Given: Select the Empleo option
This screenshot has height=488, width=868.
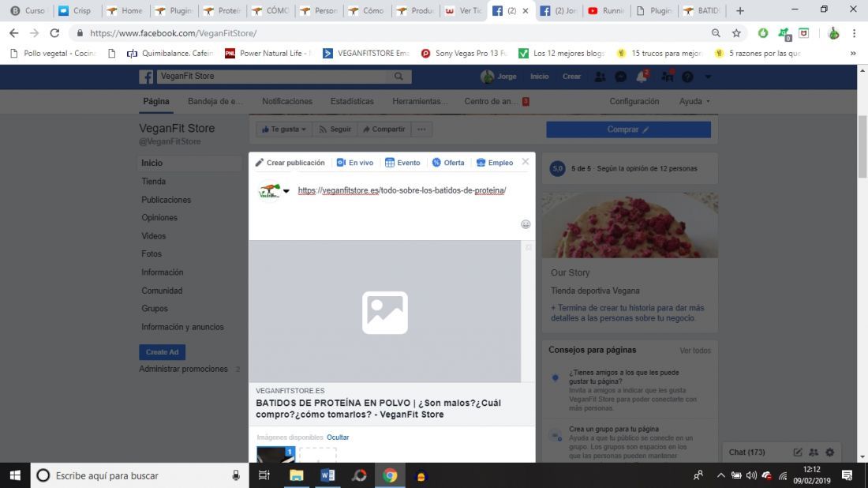Looking at the screenshot, I should point(494,163).
